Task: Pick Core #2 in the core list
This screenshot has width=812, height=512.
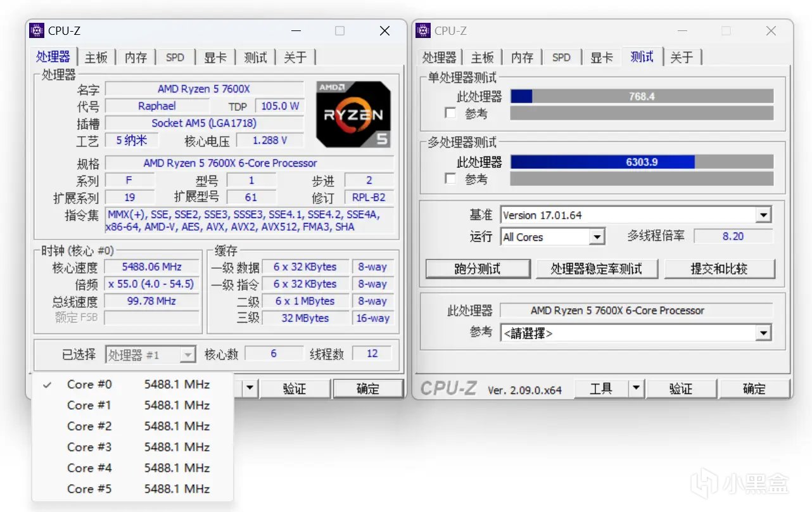Action: (132, 426)
